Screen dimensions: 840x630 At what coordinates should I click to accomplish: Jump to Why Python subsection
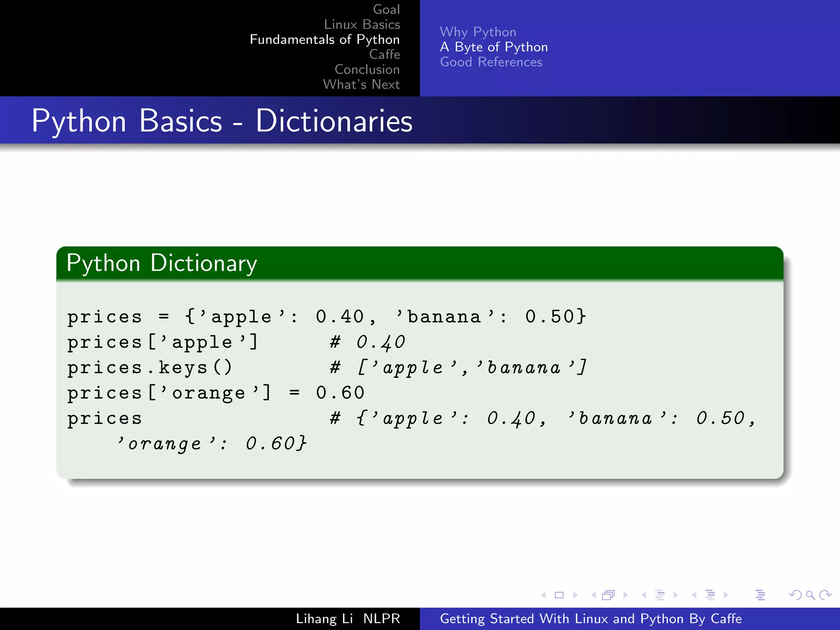478,32
